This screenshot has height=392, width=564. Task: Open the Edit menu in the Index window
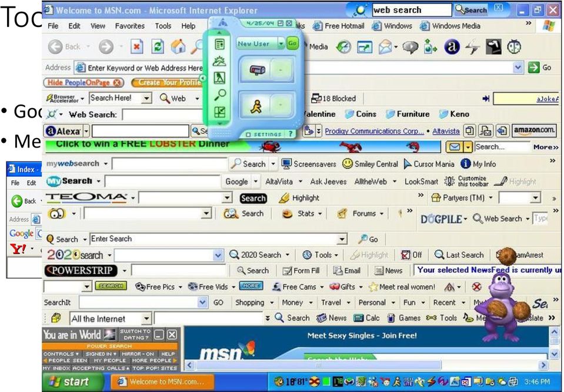click(x=31, y=183)
